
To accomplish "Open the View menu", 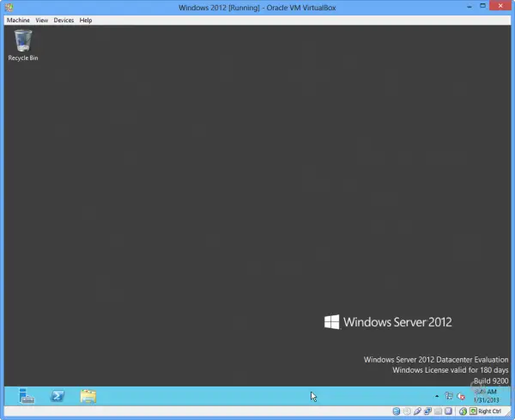I will (x=42, y=20).
